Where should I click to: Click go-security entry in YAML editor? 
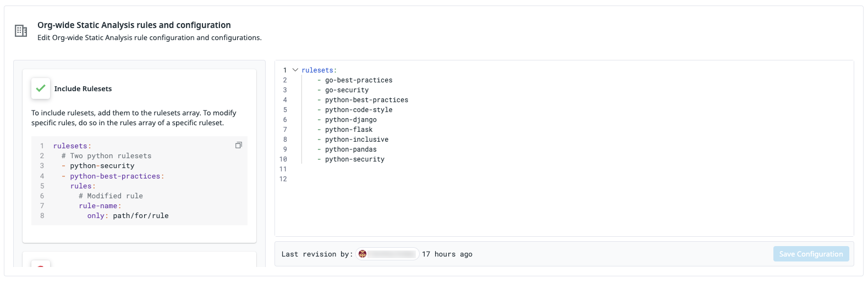pyautogui.click(x=347, y=90)
